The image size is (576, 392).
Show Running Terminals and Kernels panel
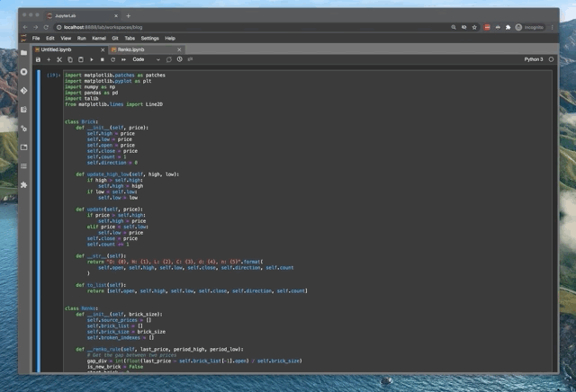pyautogui.click(x=24, y=72)
